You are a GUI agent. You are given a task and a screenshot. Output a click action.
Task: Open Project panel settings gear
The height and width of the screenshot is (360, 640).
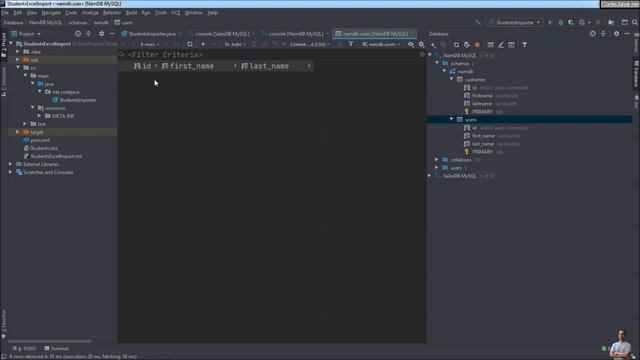coord(101,34)
